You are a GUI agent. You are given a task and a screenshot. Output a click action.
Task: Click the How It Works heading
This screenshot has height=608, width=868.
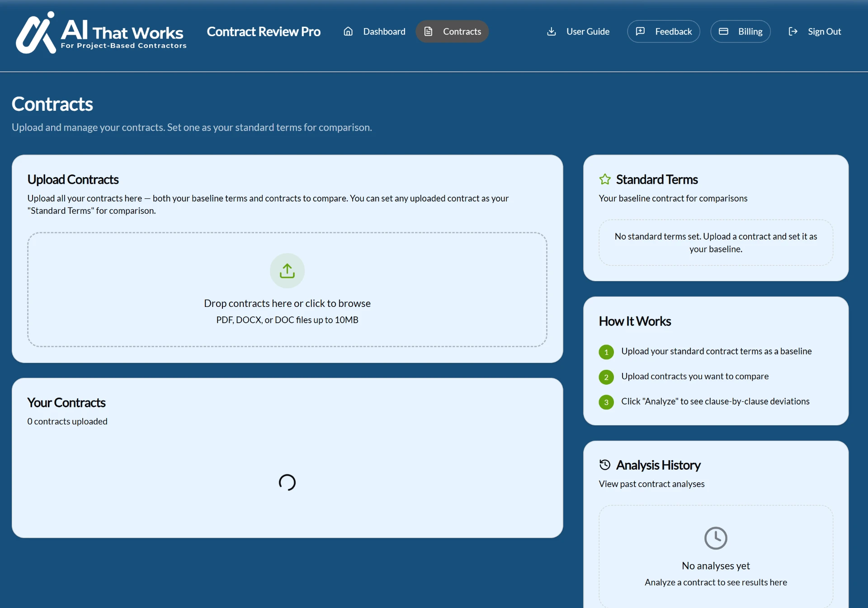pyautogui.click(x=635, y=321)
